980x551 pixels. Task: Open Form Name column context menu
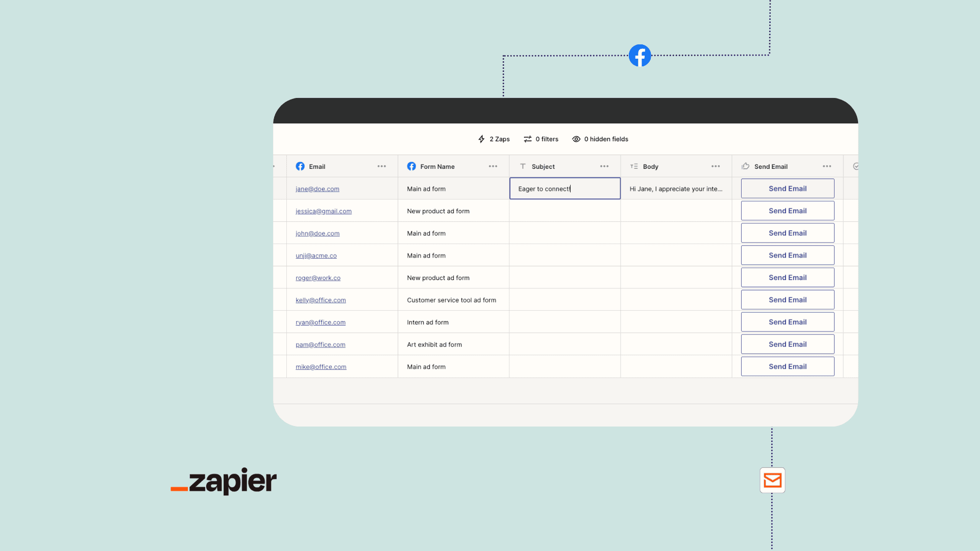tap(494, 166)
